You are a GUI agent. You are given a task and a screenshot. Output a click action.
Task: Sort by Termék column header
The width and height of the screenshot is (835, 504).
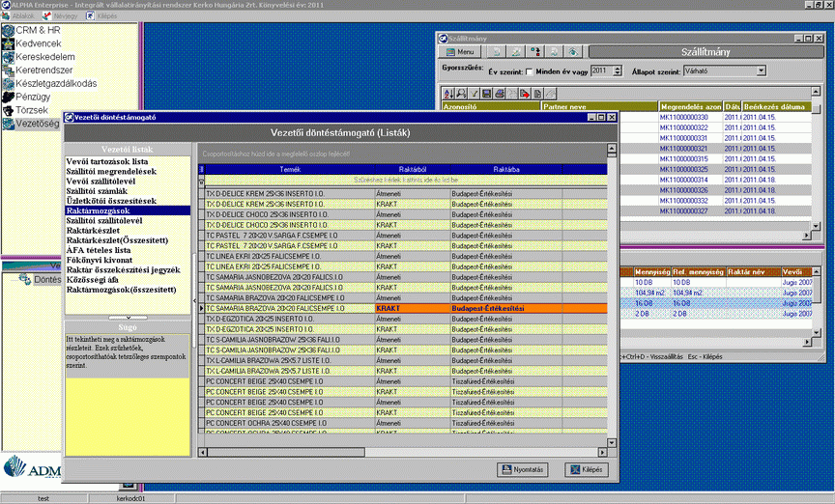coord(290,169)
